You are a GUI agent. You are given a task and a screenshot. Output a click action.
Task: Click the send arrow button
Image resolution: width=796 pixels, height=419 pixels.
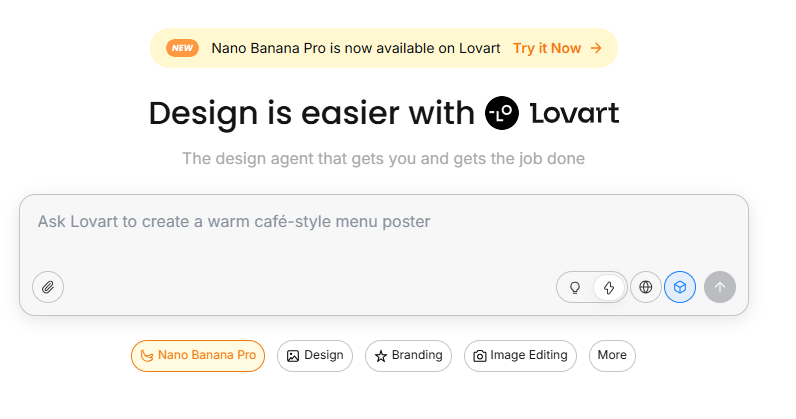(720, 287)
